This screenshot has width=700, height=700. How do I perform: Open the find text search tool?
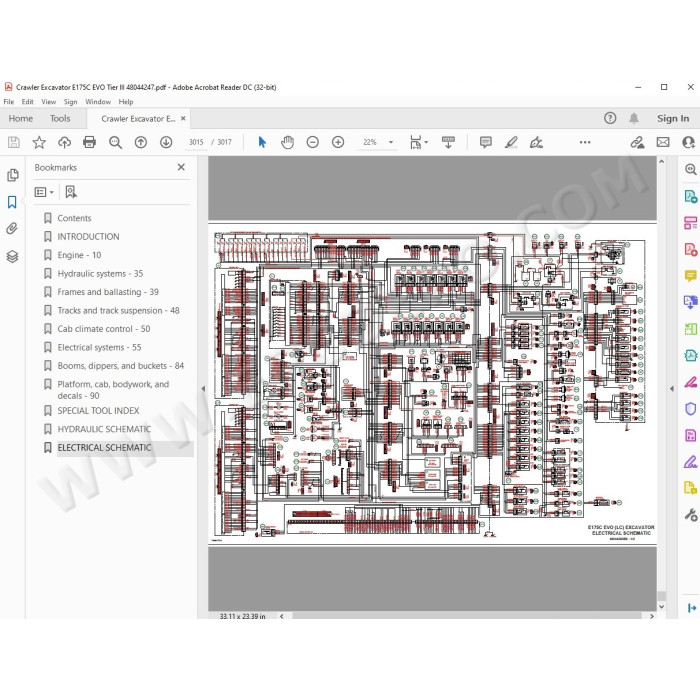tap(115, 142)
